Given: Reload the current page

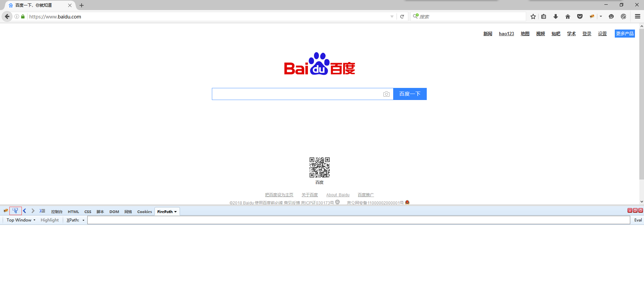Looking at the screenshot, I should click(402, 16).
